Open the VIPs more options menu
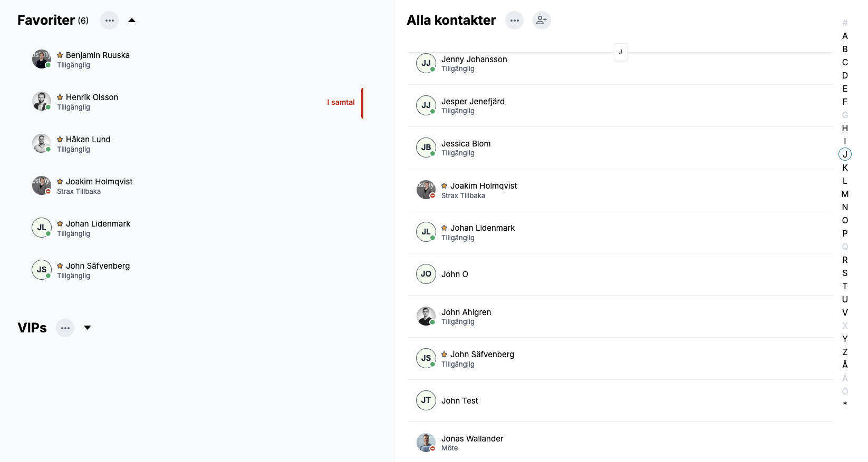This screenshot has height=462, width=868. tap(65, 328)
